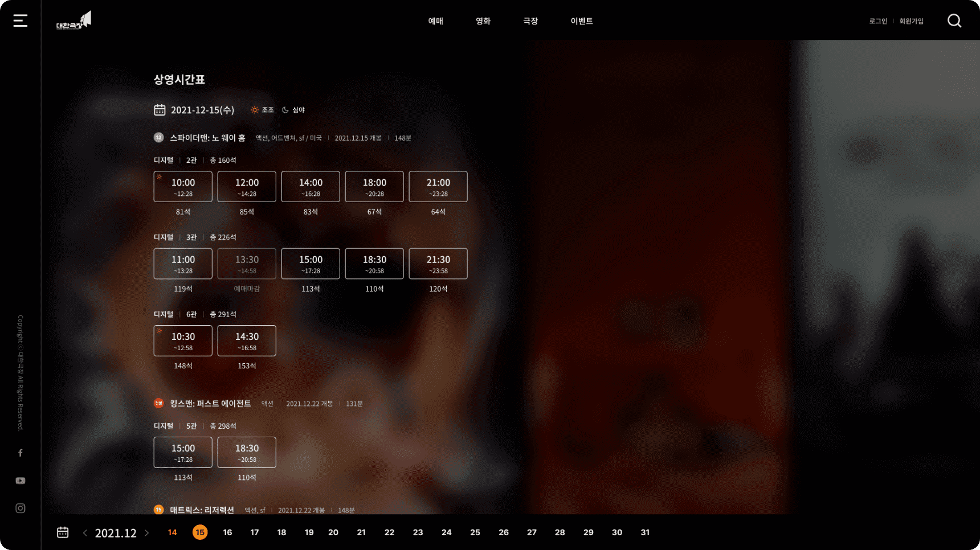The image size is (980, 550).
Task: Select date 31 in date bar
Action: pos(645,532)
